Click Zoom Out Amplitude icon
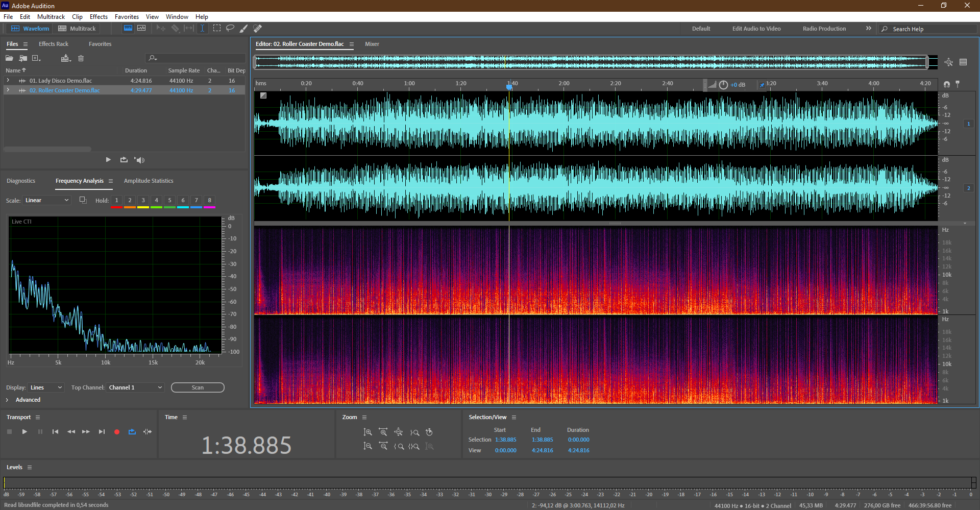 pyautogui.click(x=367, y=446)
